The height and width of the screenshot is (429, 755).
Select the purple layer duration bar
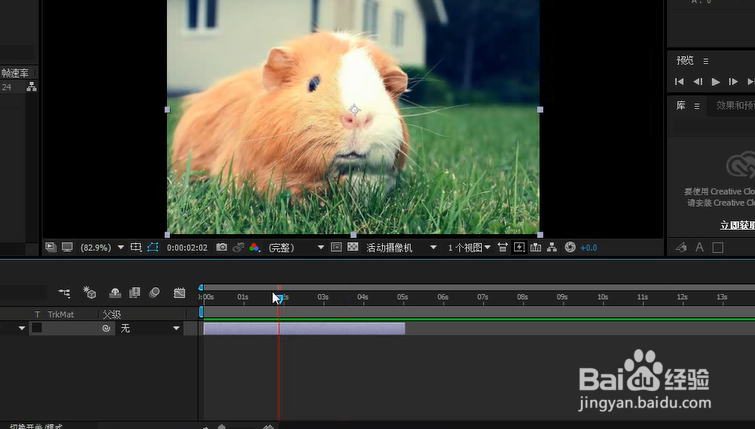tap(304, 329)
